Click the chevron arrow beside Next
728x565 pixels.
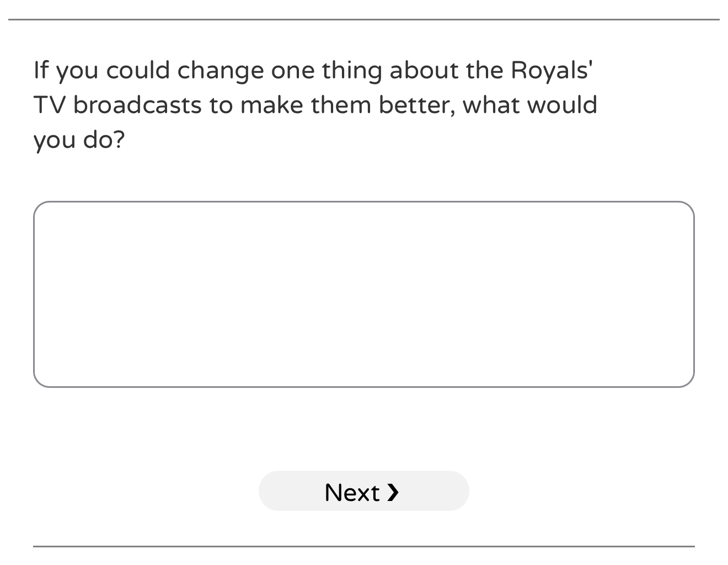click(393, 492)
